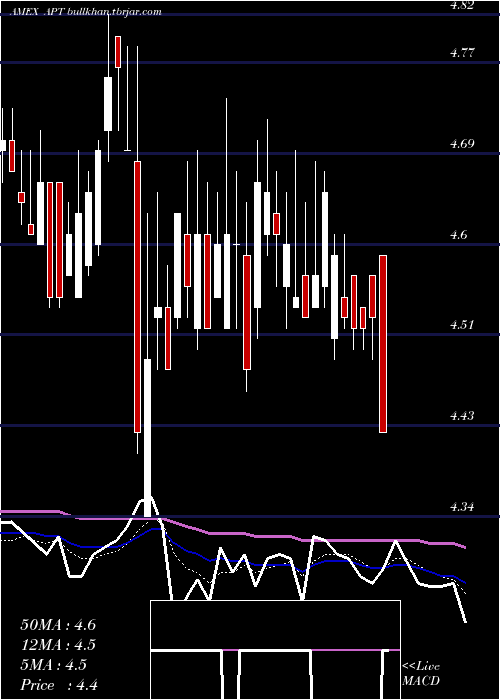Select the 4.43 price axis label
Image resolution: width=500 pixels, height=700 pixels.
pos(462,416)
